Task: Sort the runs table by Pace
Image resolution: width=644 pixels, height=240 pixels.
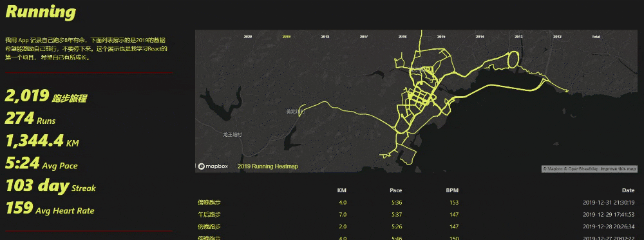Action: tap(396, 190)
